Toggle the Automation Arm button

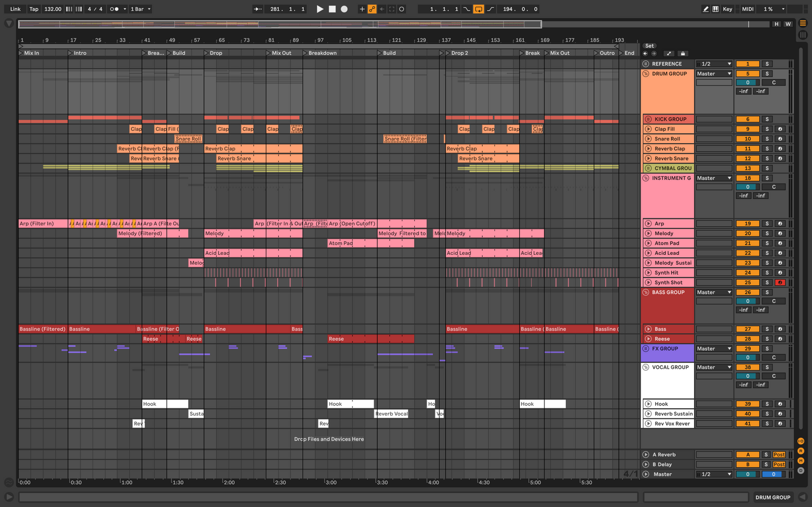[372, 9]
